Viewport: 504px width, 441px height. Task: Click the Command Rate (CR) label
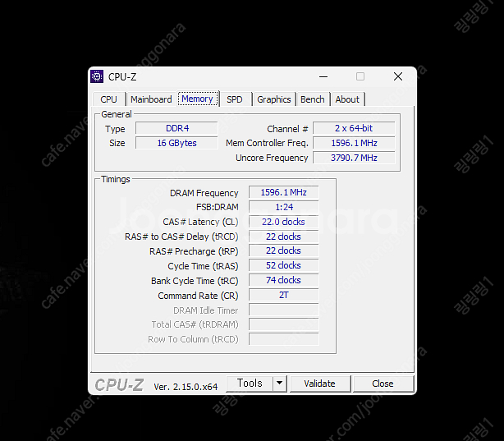198,296
